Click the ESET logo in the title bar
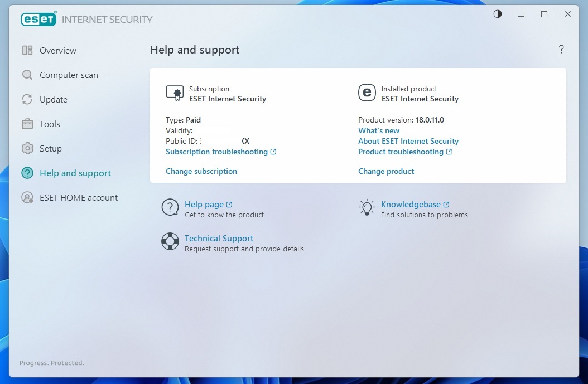 [x=38, y=19]
